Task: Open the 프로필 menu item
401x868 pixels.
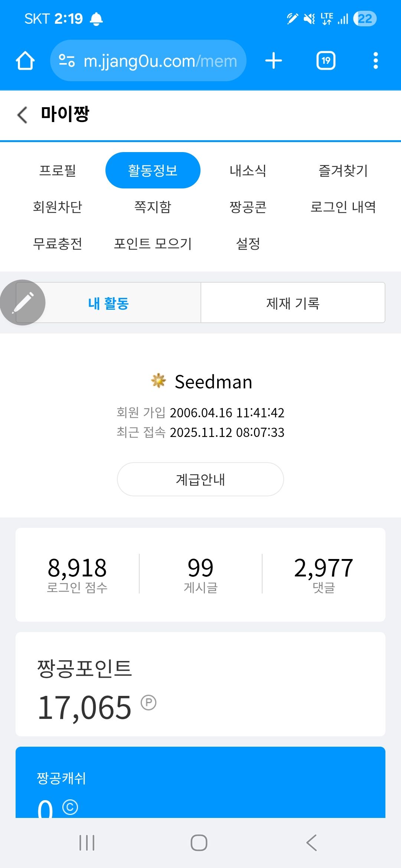Action: coord(58,171)
